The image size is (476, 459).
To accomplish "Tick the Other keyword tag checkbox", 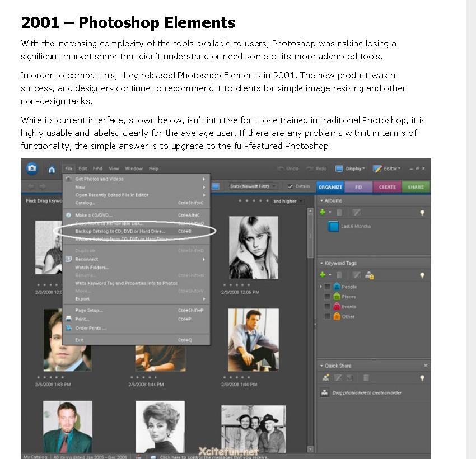I will [327, 316].
